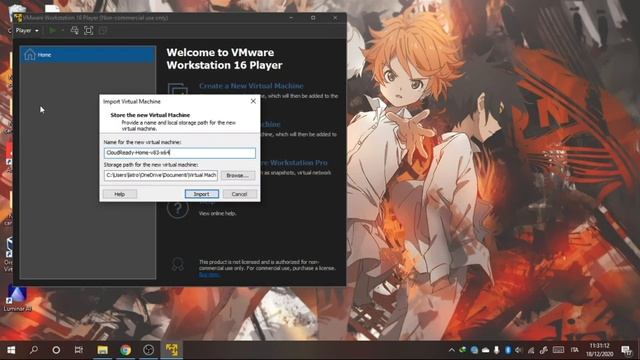Click the Help question mark icon
This screenshot has height=360, width=640.
coord(178,209)
